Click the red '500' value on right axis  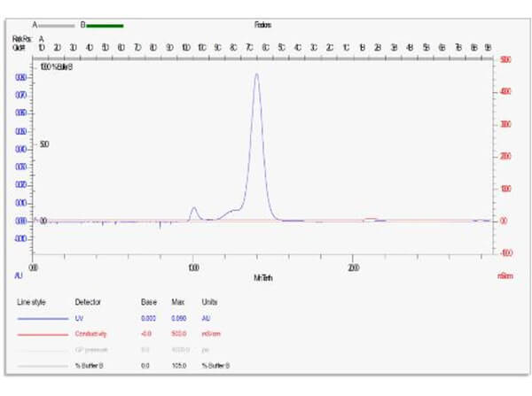[x=505, y=60]
